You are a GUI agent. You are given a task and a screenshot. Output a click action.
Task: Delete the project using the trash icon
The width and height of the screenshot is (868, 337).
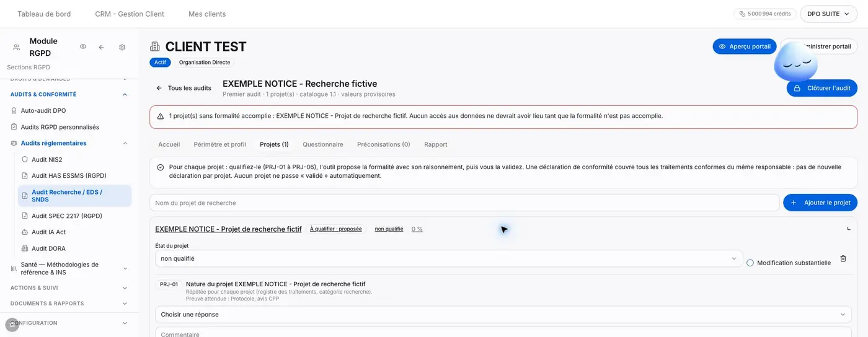point(843,258)
